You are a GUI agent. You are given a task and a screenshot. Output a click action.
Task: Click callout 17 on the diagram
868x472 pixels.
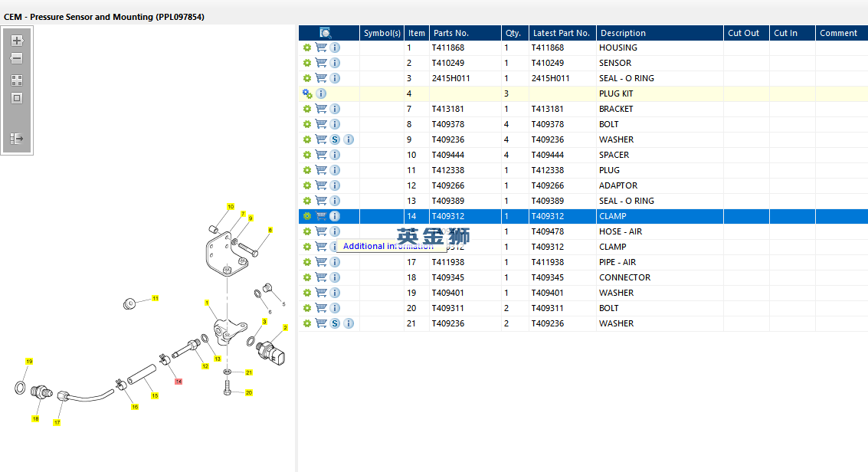[57, 422]
